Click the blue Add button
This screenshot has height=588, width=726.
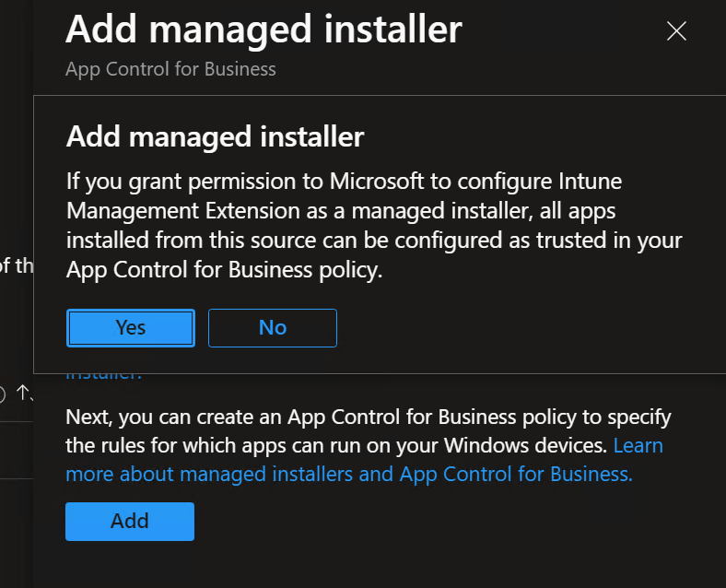(x=130, y=522)
